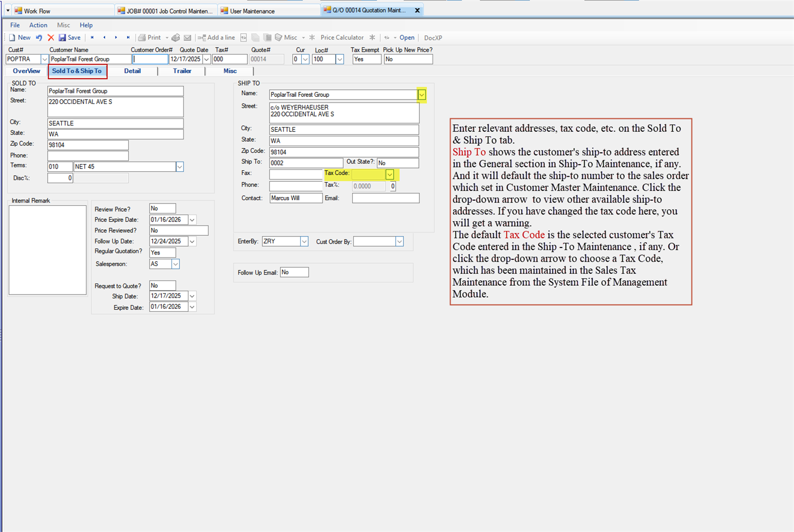Open the Follow Up Date calendar dropdown
This screenshot has width=794, height=532.
192,241
